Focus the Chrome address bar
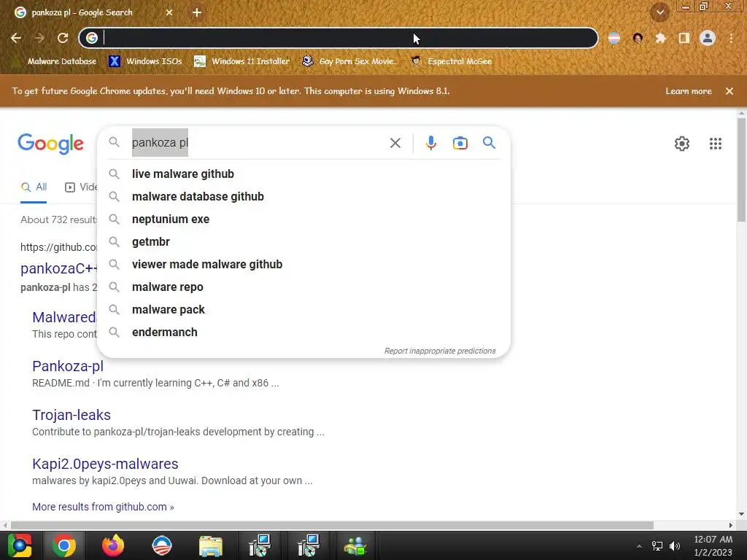The image size is (747, 560). (x=338, y=38)
